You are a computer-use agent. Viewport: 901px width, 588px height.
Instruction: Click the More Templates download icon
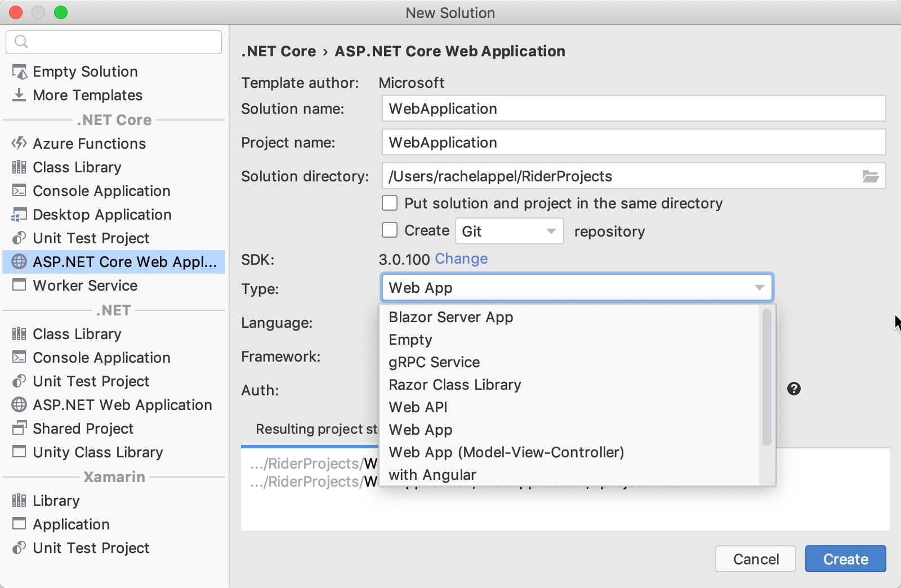click(x=19, y=95)
